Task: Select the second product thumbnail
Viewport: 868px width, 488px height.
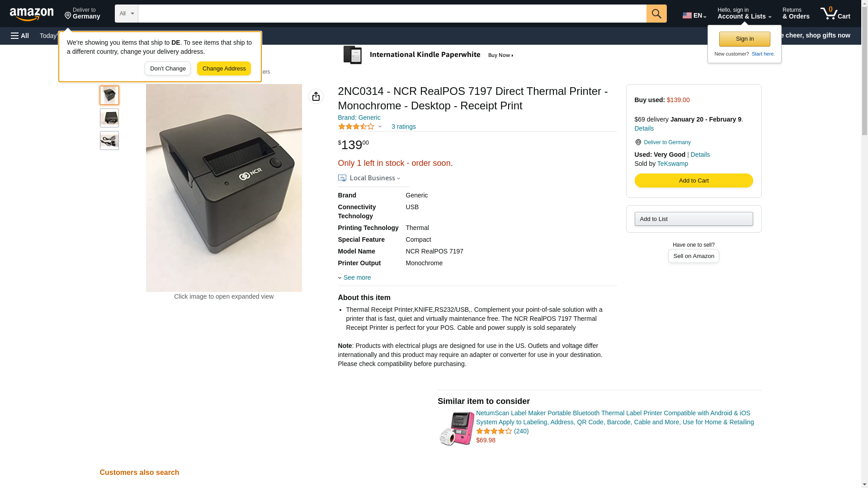Action: [109, 118]
